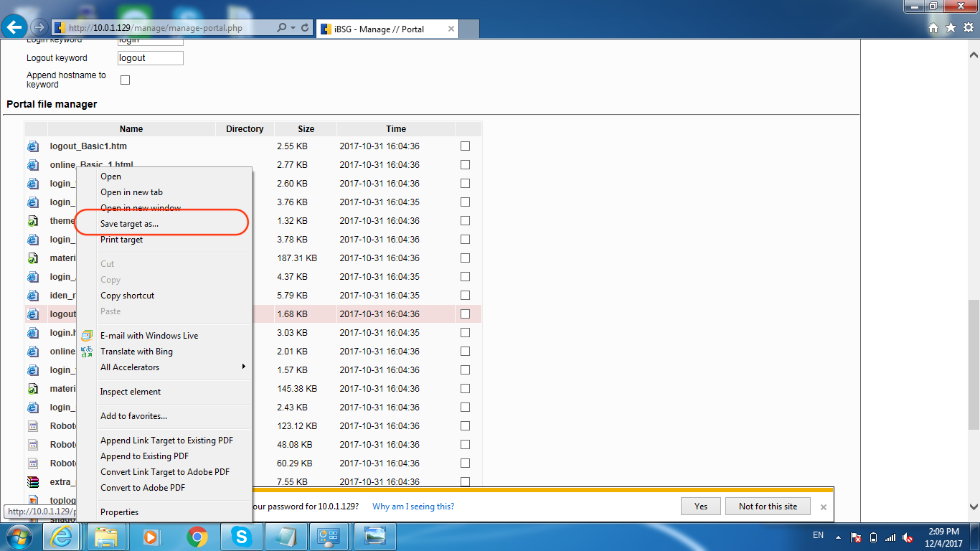
Task: Click the browser Forward arrow button
Action: pyautogui.click(x=39, y=28)
